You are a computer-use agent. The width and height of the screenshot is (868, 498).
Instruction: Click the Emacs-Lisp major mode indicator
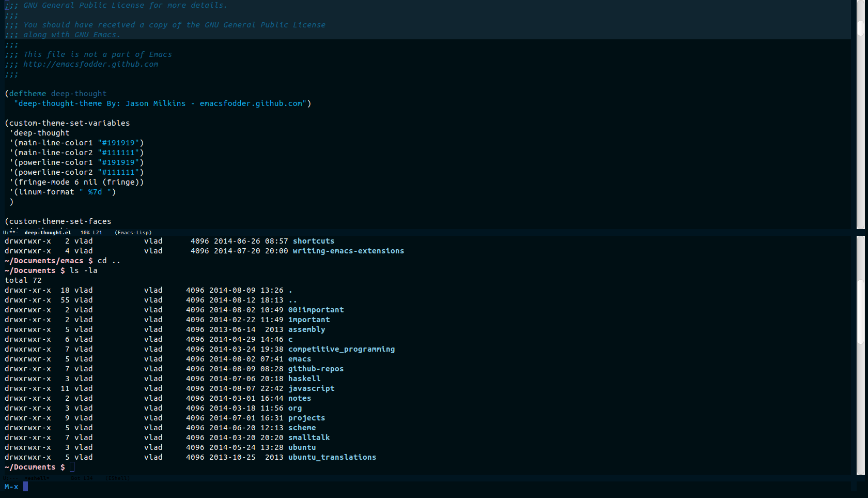tap(133, 233)
